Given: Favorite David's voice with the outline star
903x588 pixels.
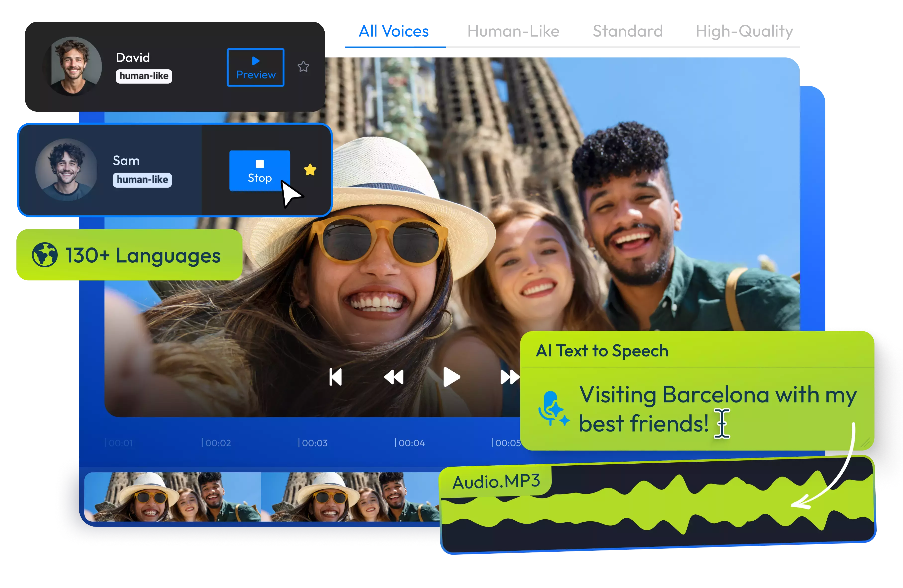Looking at the screenshot, I should point(303,67).
